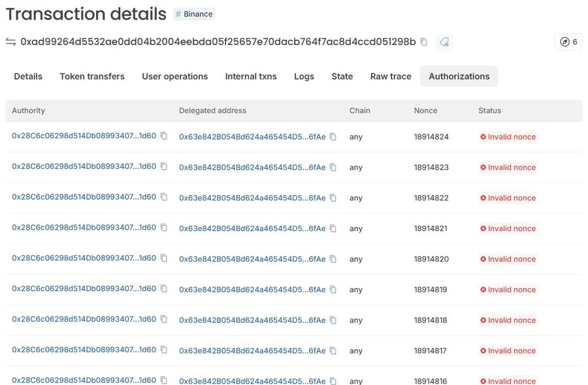Click the Authority column header

click(29, 110)
